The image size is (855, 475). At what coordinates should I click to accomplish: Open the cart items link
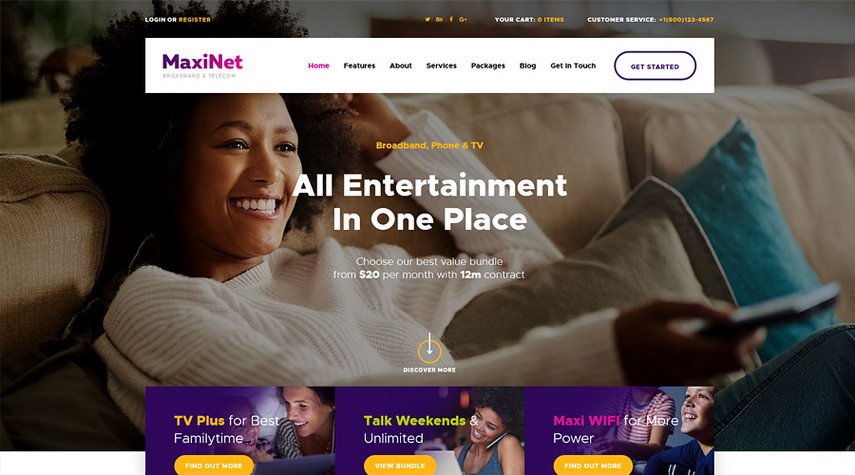(551, 20)
